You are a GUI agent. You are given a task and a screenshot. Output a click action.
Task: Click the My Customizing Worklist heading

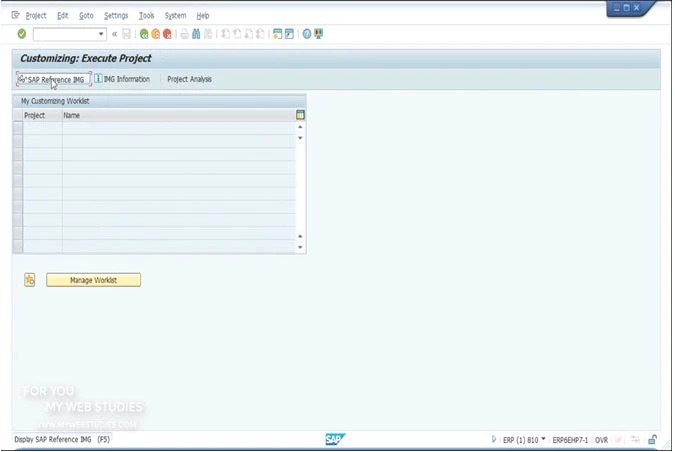[x=55, y=101]
